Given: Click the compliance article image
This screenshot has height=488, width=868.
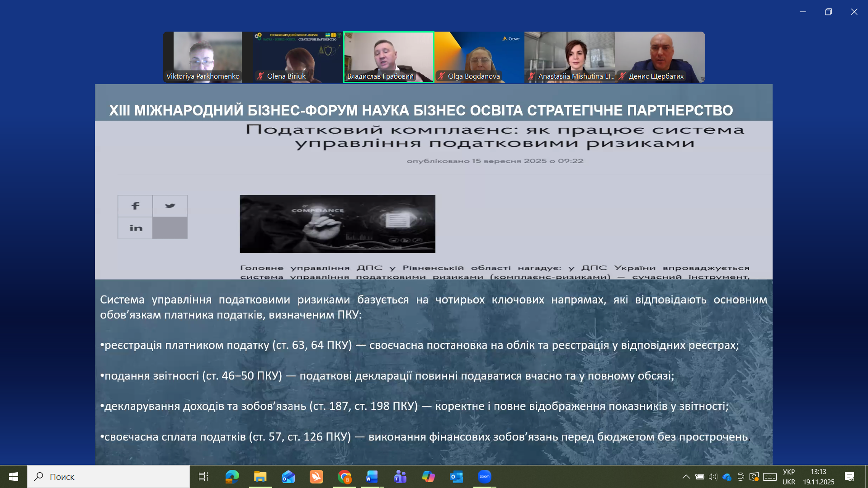Looking at the screenshot, I should [337, 224].
